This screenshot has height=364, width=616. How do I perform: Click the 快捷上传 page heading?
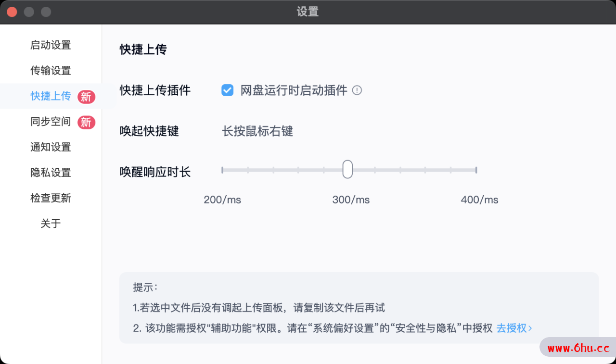(x=143, y=50)
